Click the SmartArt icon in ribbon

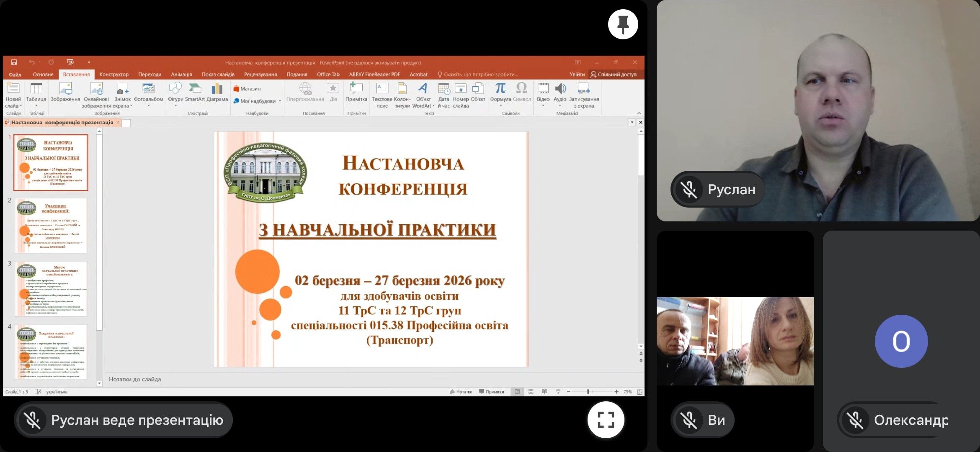point(195,89)
